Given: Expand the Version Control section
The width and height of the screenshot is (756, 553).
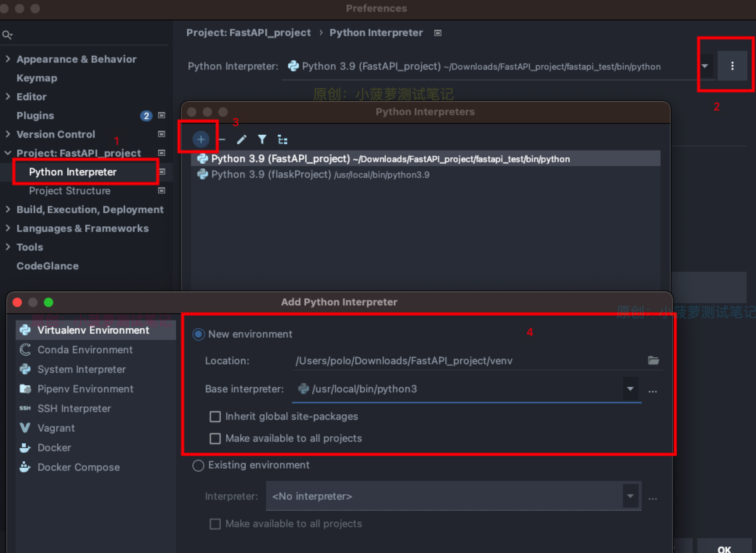Looking at the screenshot, I should (8, 134).
